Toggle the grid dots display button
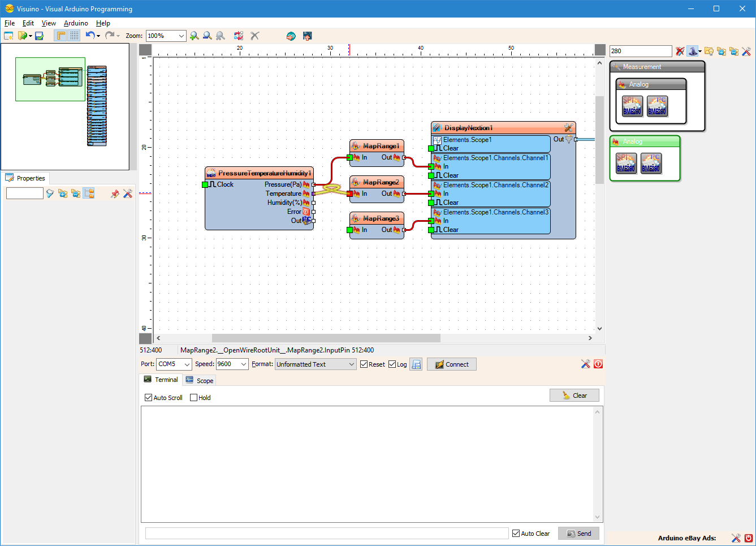This screenshot has height=546, width=756. pyautogui.click(x=74, y=36)
